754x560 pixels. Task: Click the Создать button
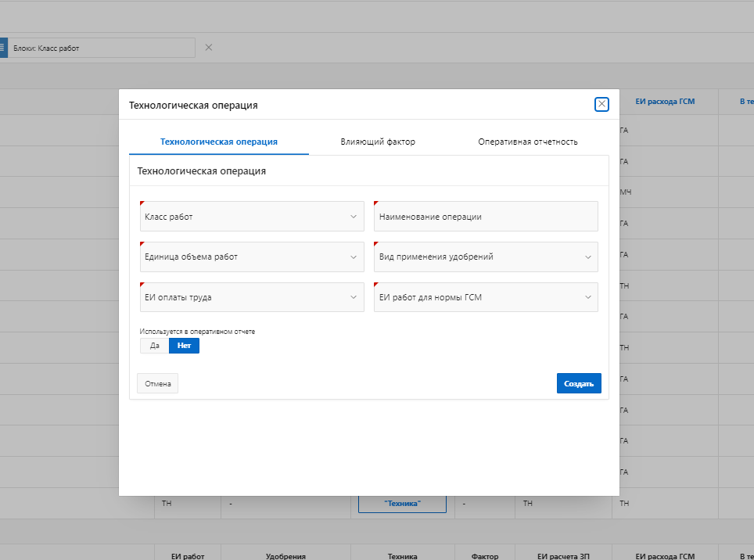[579, 384]
